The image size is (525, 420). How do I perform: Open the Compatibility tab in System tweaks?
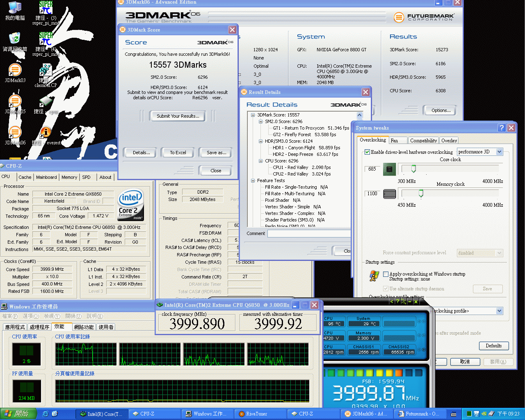[424, 140]
